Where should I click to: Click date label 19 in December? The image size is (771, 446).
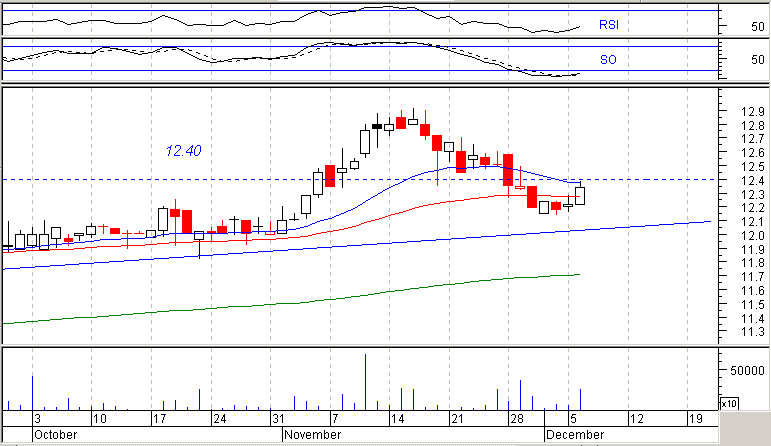click(696, 419)
